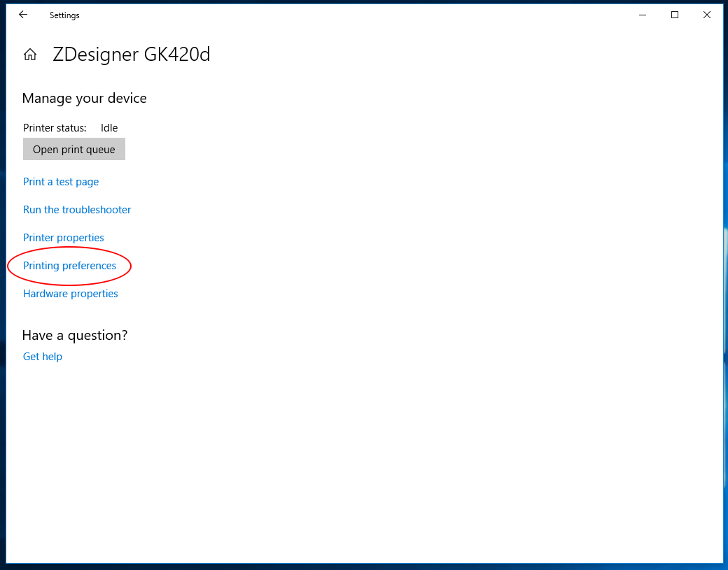Click the Settings label in the title bar
This screenshot has height=570, width=728.
[64, 15]
